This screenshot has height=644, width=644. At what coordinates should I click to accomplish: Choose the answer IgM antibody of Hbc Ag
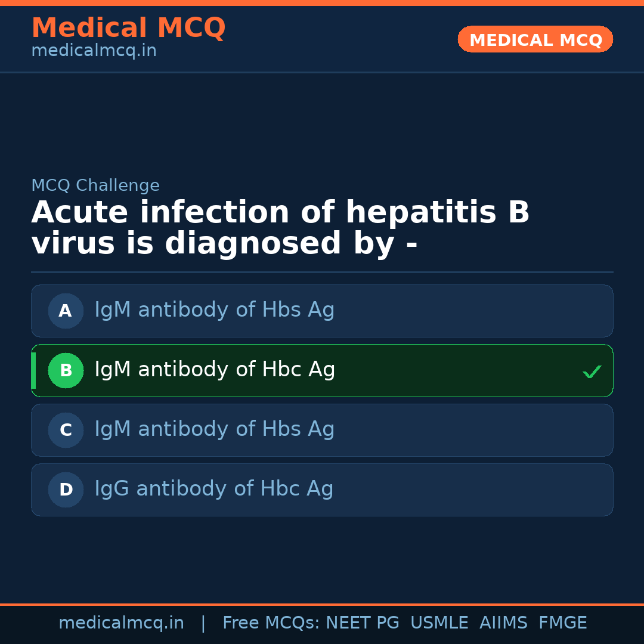click(x=215, y=370)
